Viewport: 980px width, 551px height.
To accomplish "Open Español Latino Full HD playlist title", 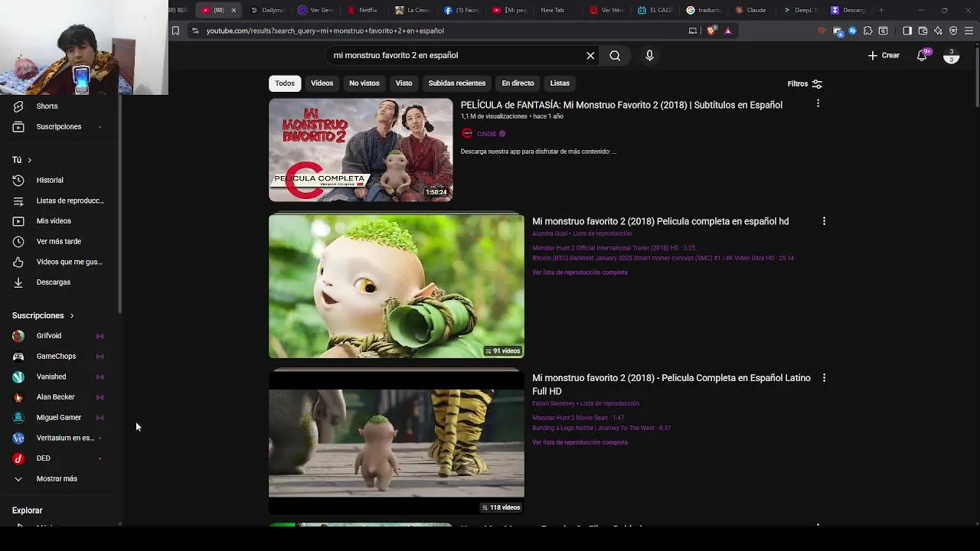I will pyautogui.click(x=671, y=384).
